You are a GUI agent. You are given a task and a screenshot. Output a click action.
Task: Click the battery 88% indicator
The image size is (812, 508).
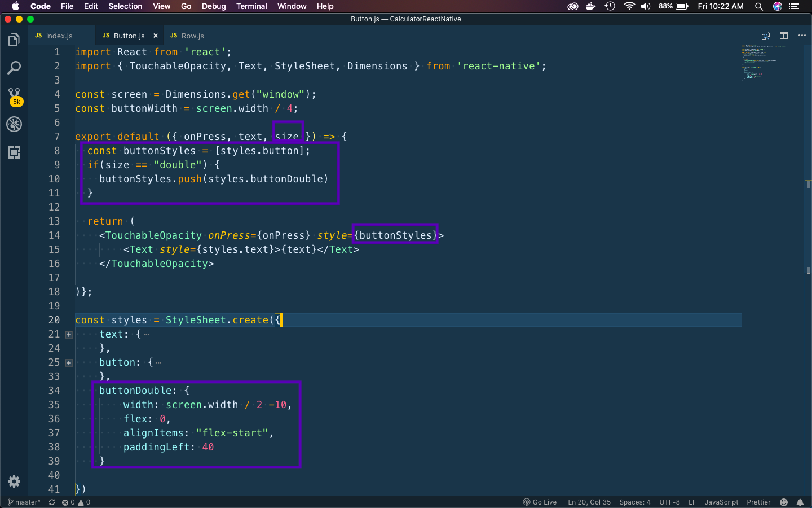coord(673,6)
